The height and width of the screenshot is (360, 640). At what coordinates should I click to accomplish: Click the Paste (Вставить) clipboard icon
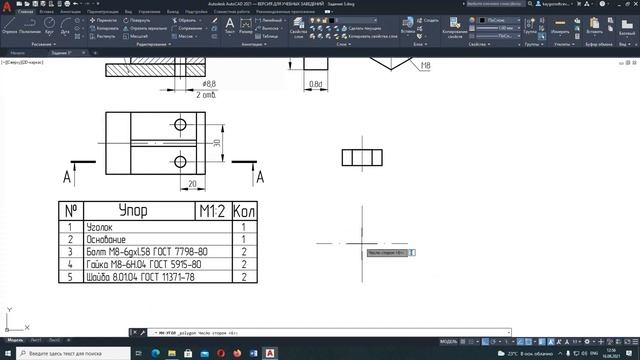tap(594, 26)
